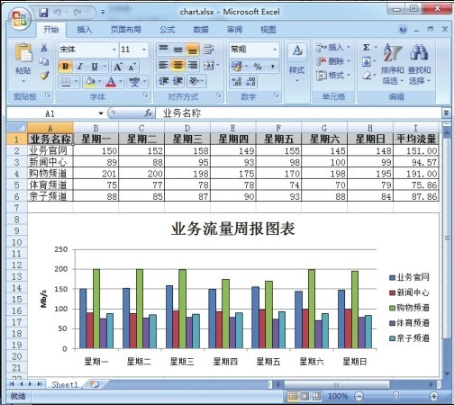
Task: Open the font size dropdown
Action: coord(144,50)
